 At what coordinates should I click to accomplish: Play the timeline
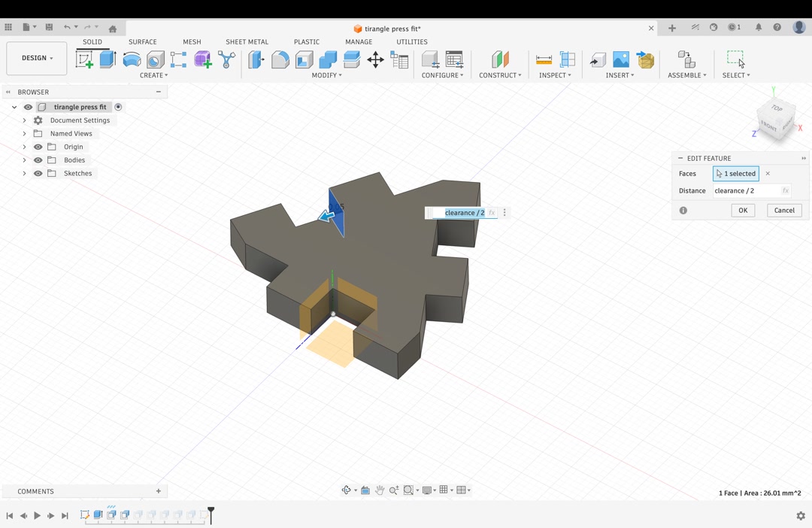pyautogui.click(x=37, y=515)
